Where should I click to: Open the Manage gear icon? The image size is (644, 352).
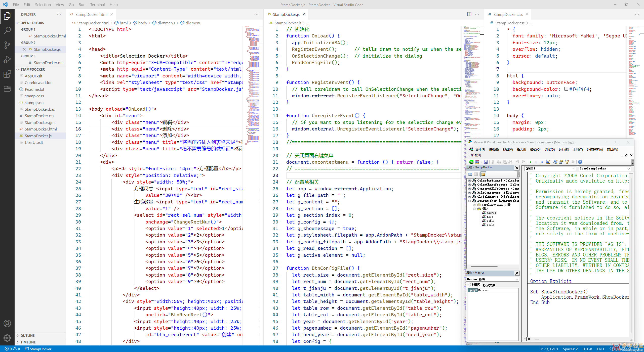(x=7, y=338)
